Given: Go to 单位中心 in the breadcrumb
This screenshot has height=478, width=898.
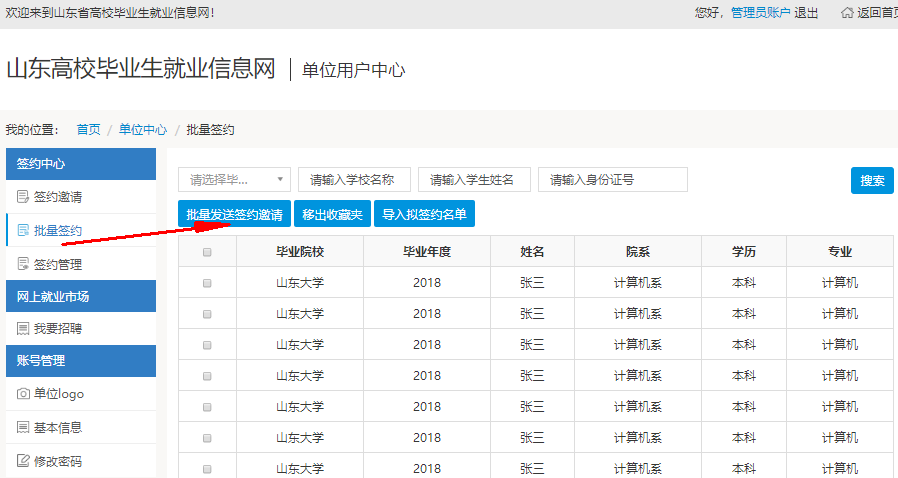Looking at the screenshot, I should click(x=142, y=130).
